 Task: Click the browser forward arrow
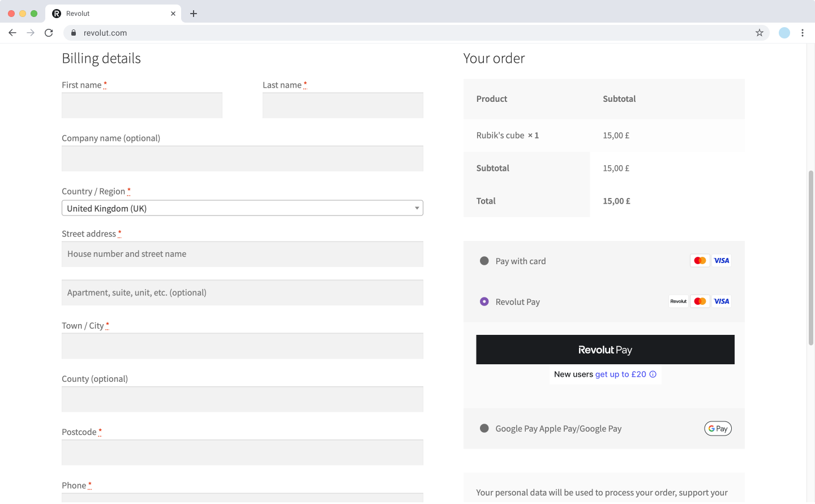[31, 33]
